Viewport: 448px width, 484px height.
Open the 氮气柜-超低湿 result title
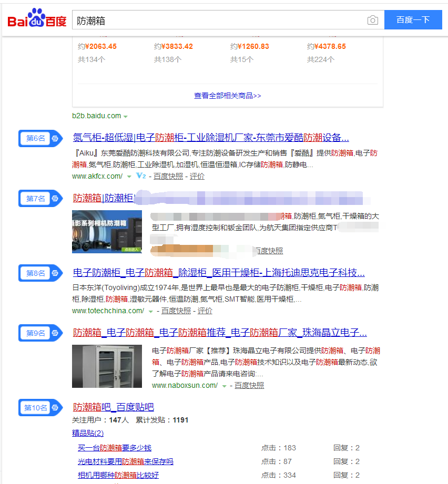click(x=211, y=137)
